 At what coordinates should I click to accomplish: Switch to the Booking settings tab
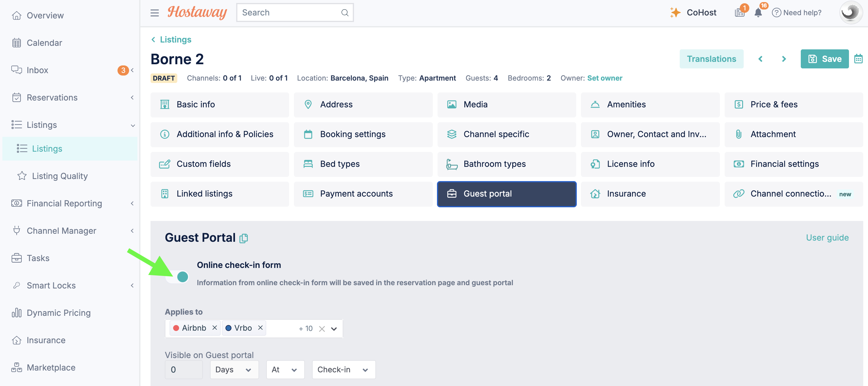coord(363,134)
